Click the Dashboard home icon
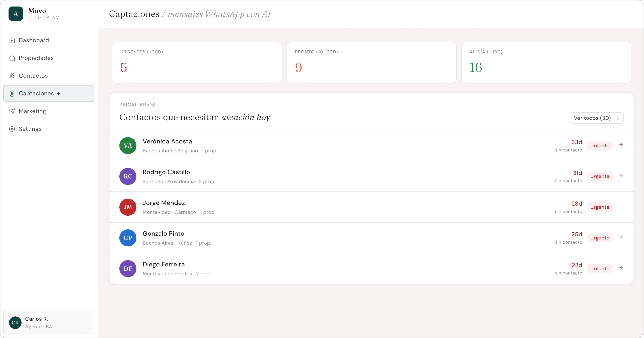Viewport: 644px width, 338px height. click(12, 40)
